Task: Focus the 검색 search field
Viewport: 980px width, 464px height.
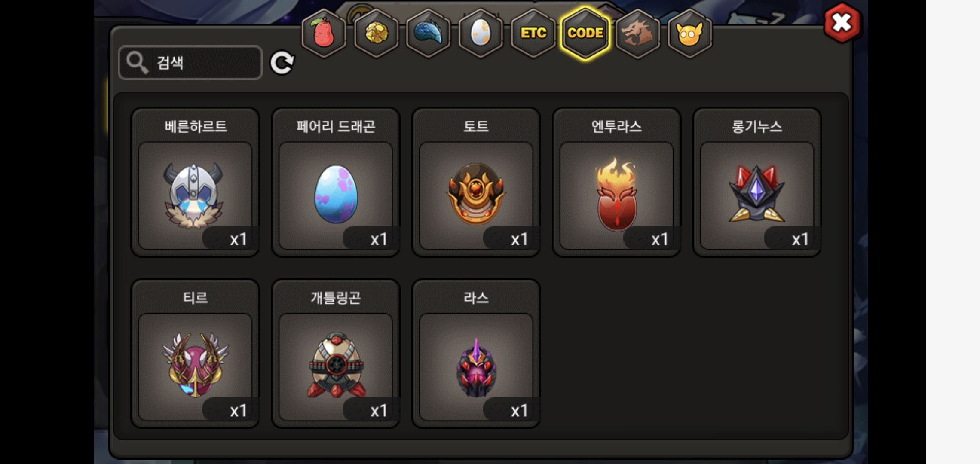Action: click(190, 63)
